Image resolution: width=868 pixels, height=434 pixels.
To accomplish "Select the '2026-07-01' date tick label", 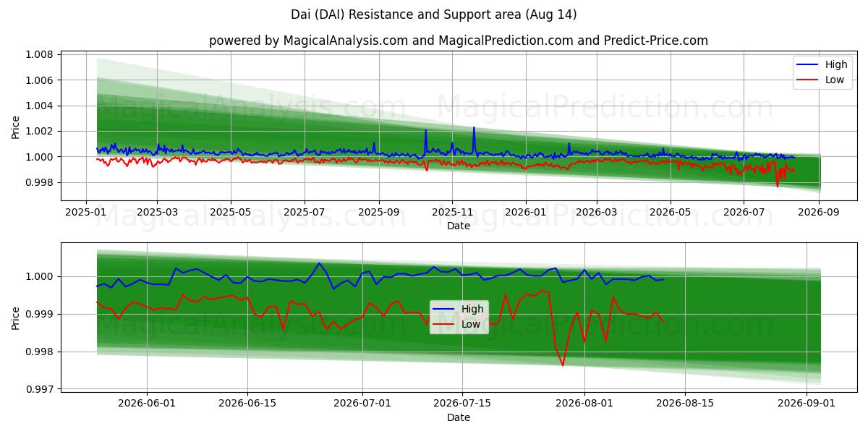I will coord(362,404).
